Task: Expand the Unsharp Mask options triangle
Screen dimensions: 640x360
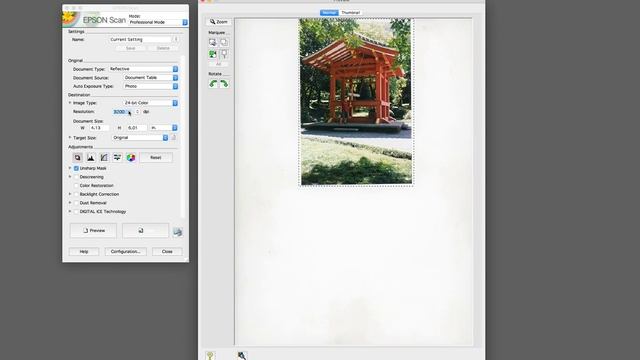Action: 70,168
